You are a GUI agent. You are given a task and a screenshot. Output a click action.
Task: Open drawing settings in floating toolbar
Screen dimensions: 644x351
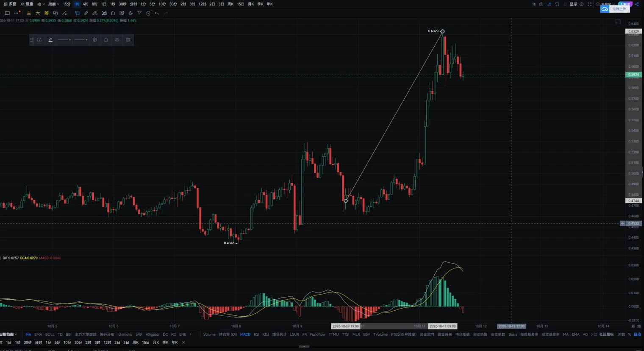95,40
